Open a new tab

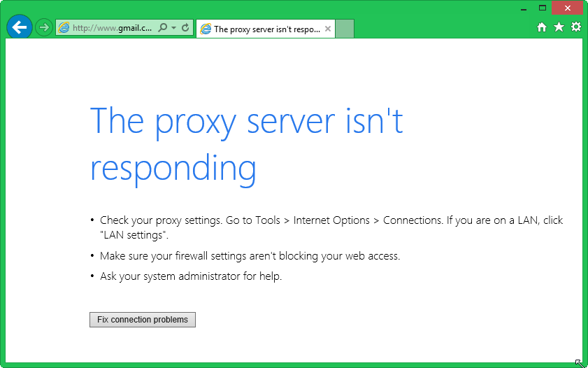(345, 29)
